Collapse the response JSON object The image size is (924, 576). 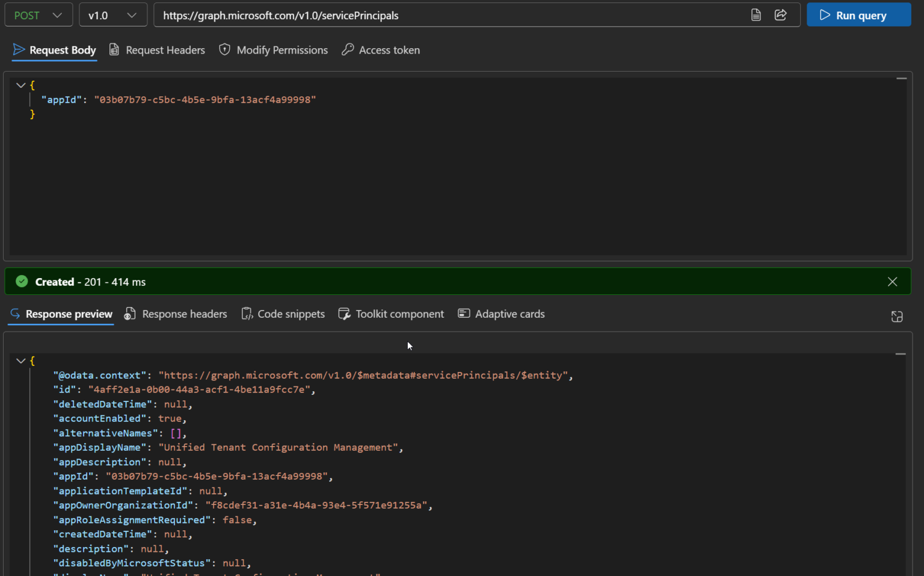click(21, 361)
